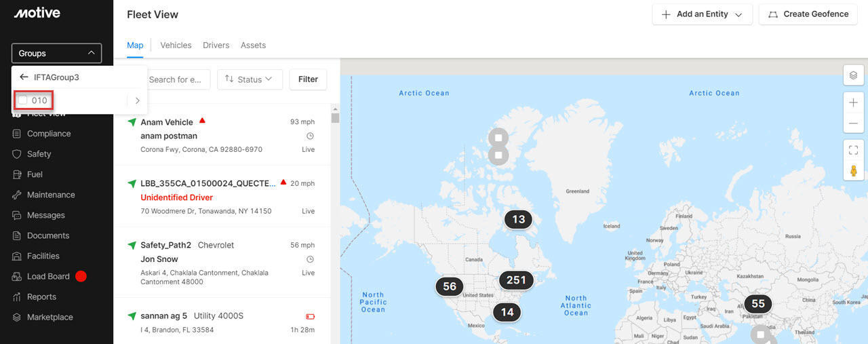The image size is (868, 344).
Task: Switch to the Drivers tab
Action: pos(216,45)
